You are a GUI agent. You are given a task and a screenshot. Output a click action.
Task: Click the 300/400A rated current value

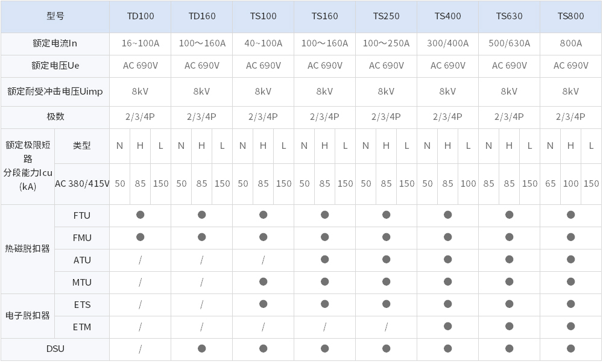pos(448,43)
